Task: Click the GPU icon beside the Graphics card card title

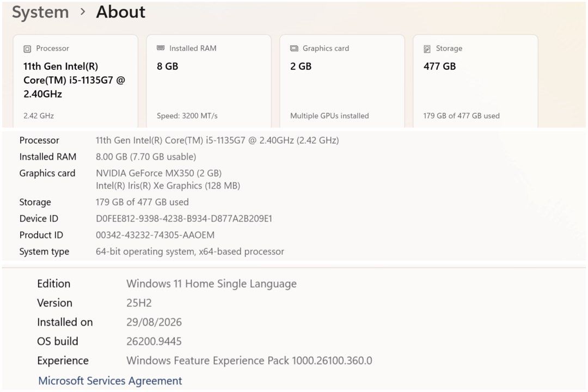Action: [295, 48]
